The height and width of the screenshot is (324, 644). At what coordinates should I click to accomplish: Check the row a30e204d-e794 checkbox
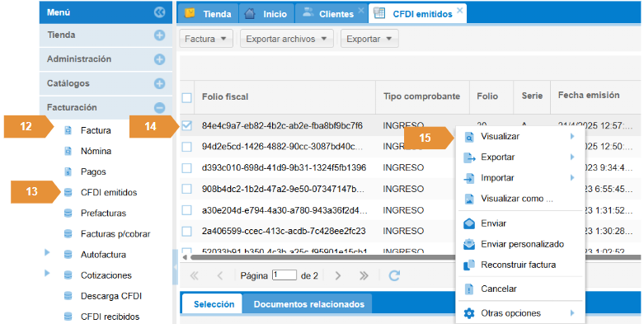pos(187,210)
